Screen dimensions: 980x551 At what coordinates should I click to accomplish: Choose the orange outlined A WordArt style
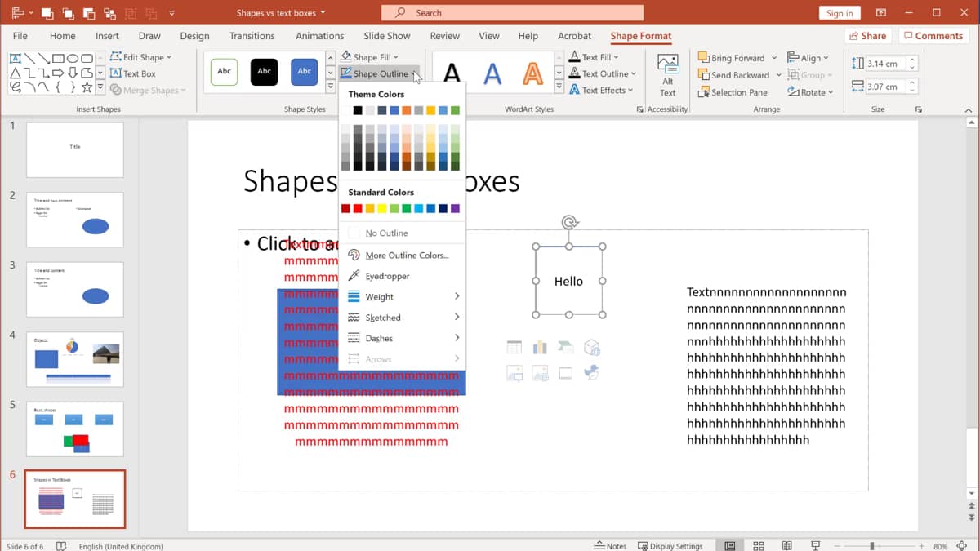coord(532,73)
